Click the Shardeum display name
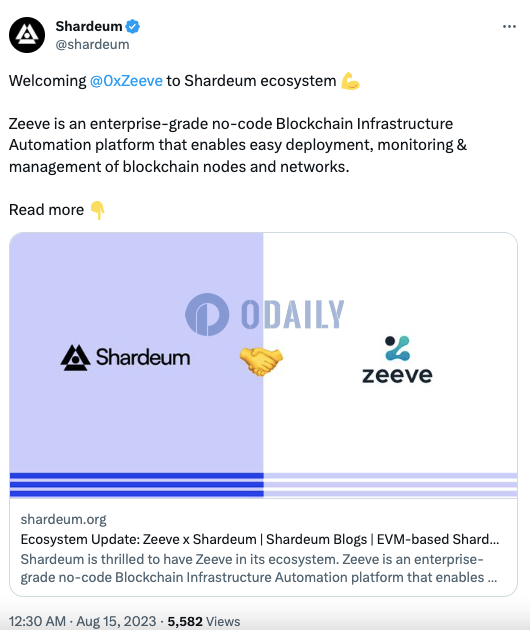530x630 pixels. [89, 27]
